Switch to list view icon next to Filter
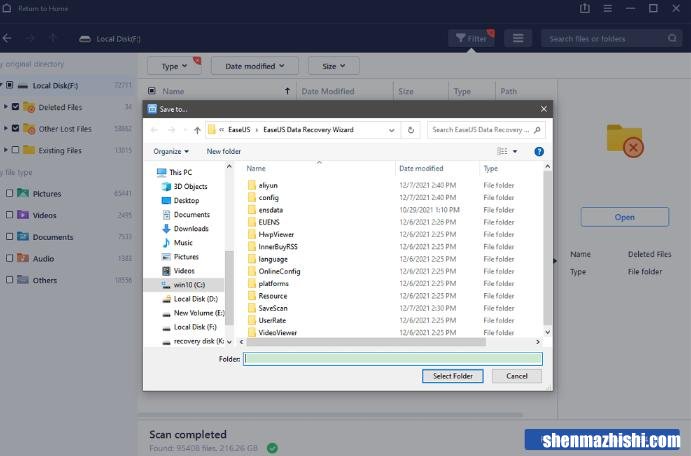Image resolution: width=691 pixels, height=456 pixels. (x=518, y=39)
